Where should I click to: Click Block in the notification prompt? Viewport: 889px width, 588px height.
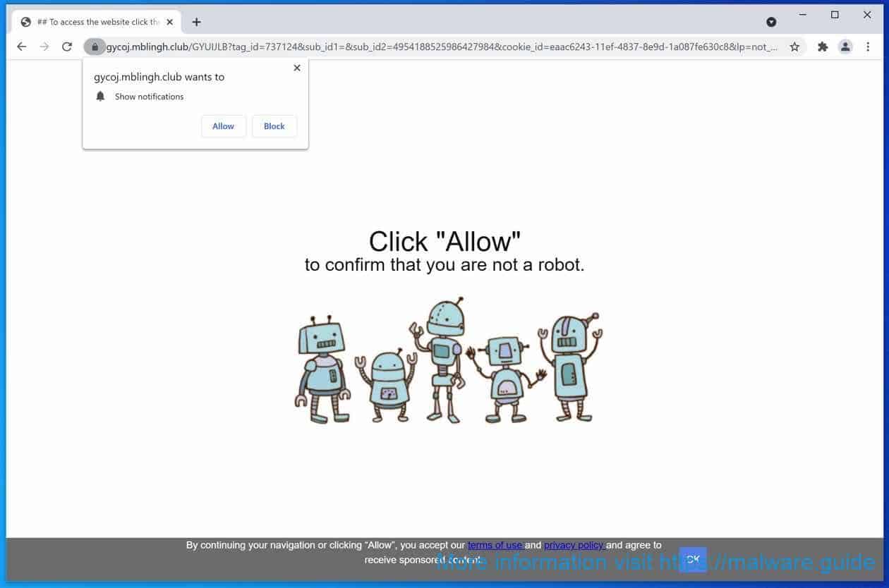[274, 126]
